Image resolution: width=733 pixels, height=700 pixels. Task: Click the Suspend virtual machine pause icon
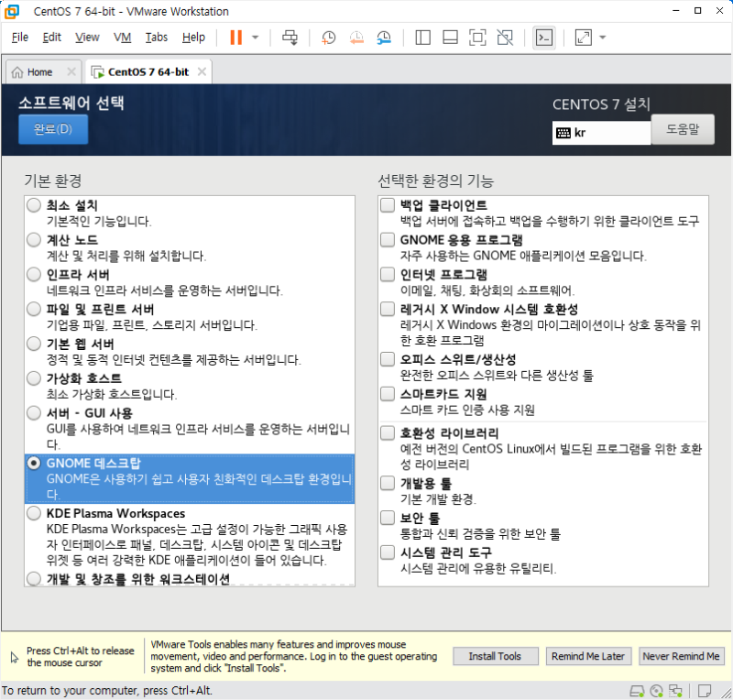236,38
